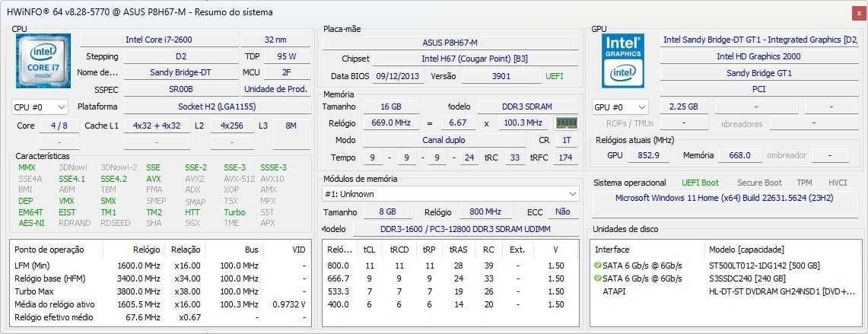
Task: Click green status icon beside ST500LT012 drive
Action: coord(597,266)
